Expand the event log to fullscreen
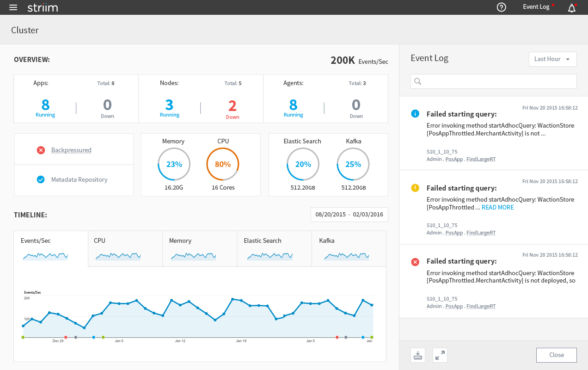This screenshot has width=588, height=370. 440,355
